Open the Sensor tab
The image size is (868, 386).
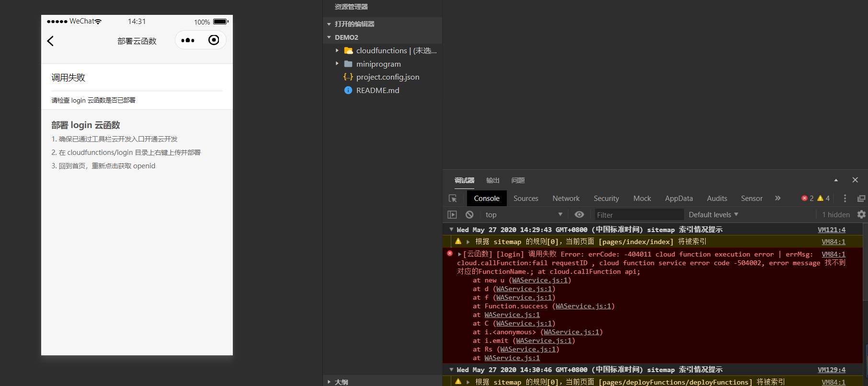click(752, 199)
